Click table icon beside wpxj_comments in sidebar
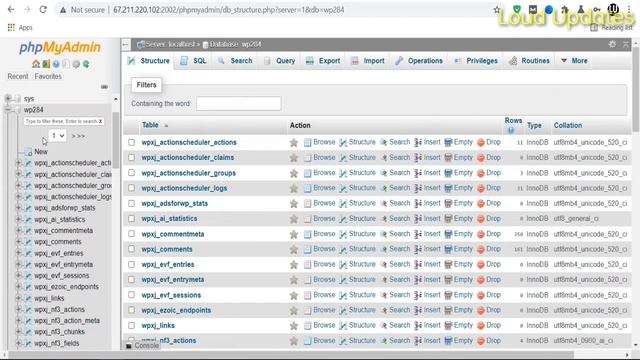 click(x=28, y=242)
